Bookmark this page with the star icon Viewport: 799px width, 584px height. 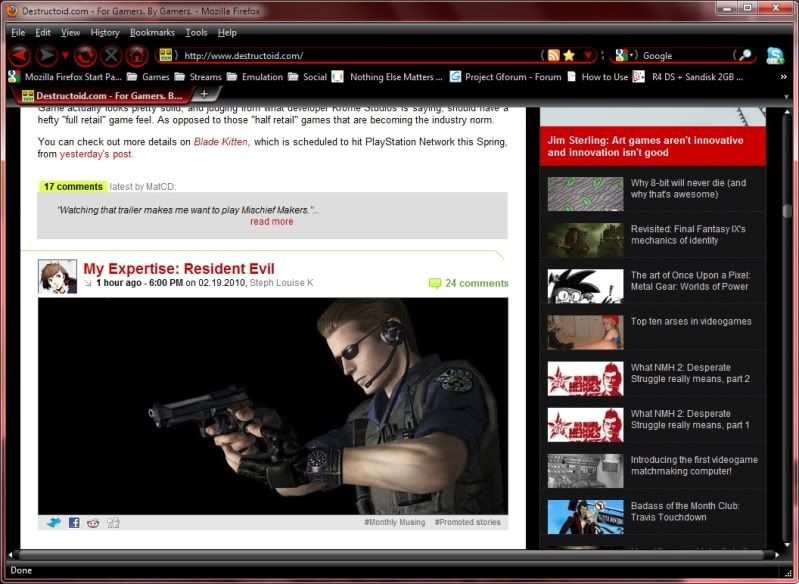click(569, 56)
